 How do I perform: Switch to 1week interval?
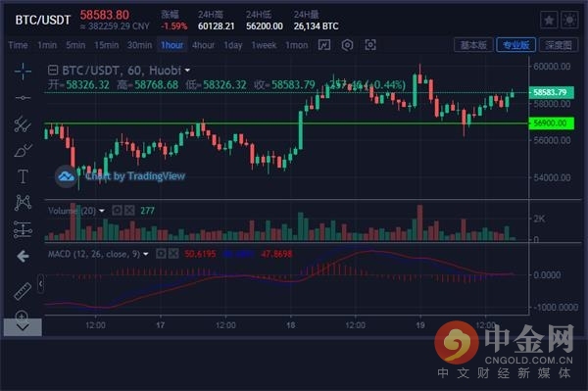[264, 45]
